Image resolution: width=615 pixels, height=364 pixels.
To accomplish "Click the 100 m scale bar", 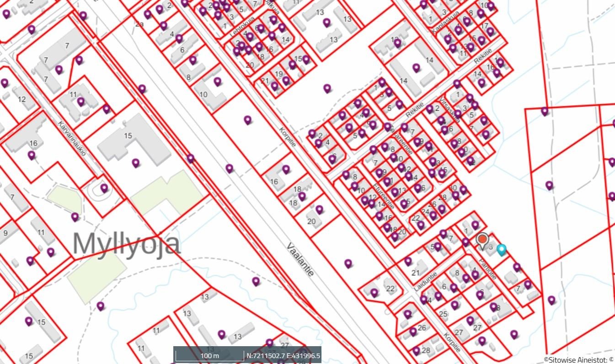I will (x=209, y=355).
